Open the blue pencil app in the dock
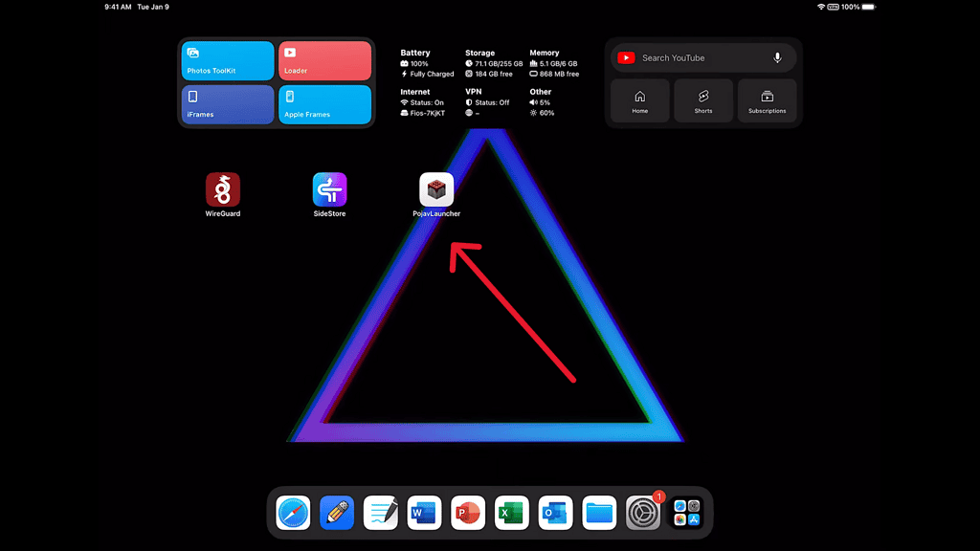Image resolution: width=980 pixels, height=551 pixels. pyautogui.click(x=337, y=513)
